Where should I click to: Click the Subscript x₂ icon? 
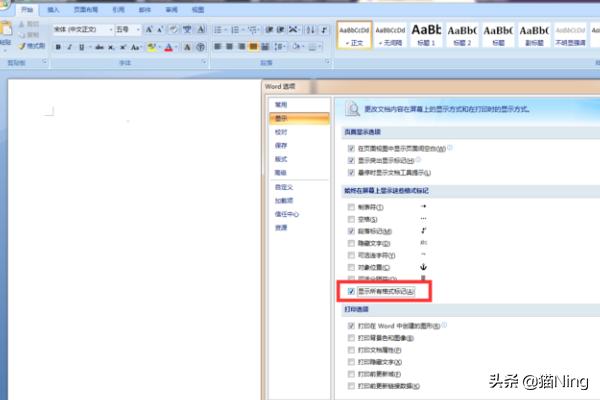coord(111,47)
